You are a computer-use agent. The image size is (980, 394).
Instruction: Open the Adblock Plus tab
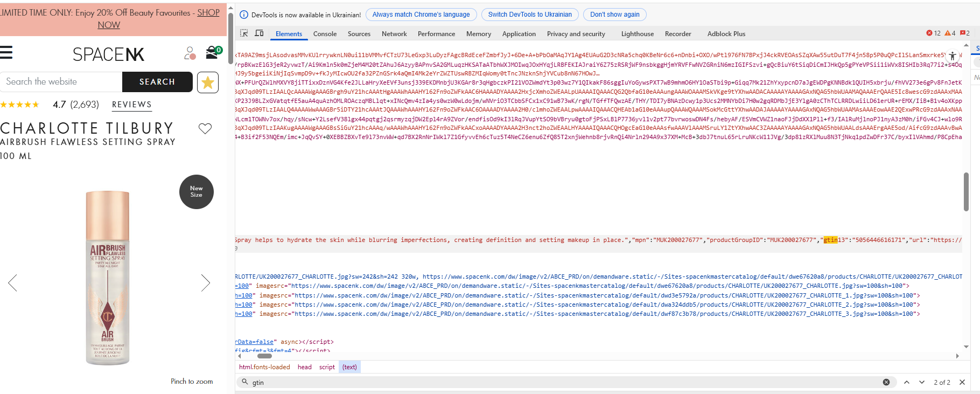(x=726, y=34)
